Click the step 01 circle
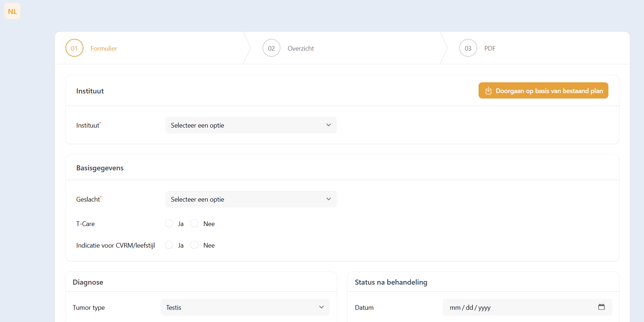Viewport: 644px width, 322px height. pos(74,48)
